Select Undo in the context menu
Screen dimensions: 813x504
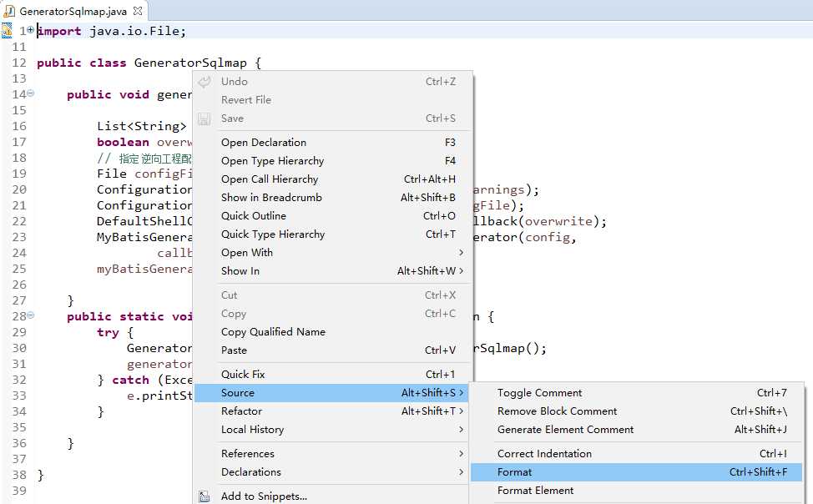coord(333,82)
